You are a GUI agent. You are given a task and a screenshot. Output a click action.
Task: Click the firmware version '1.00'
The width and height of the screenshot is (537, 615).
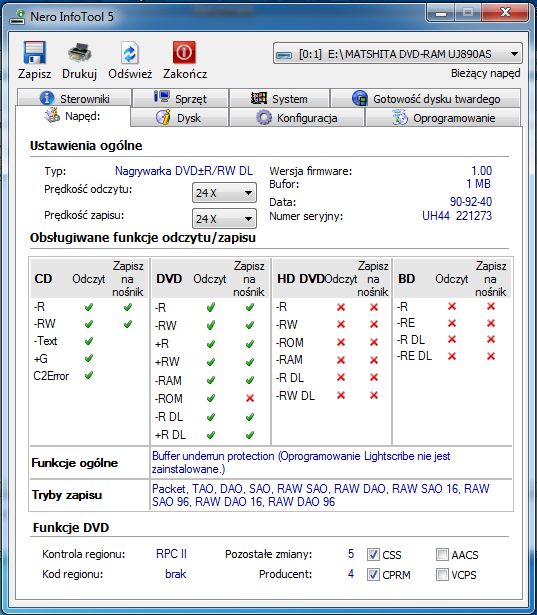481,171
